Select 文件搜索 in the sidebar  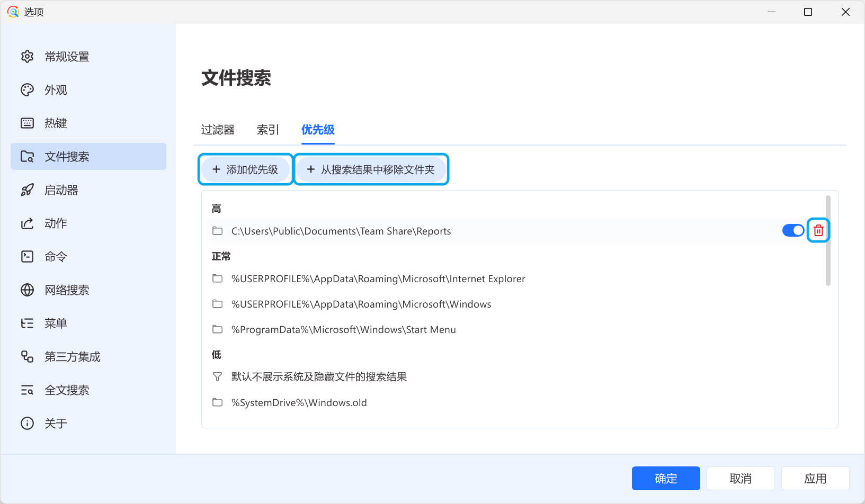[88, 157]
